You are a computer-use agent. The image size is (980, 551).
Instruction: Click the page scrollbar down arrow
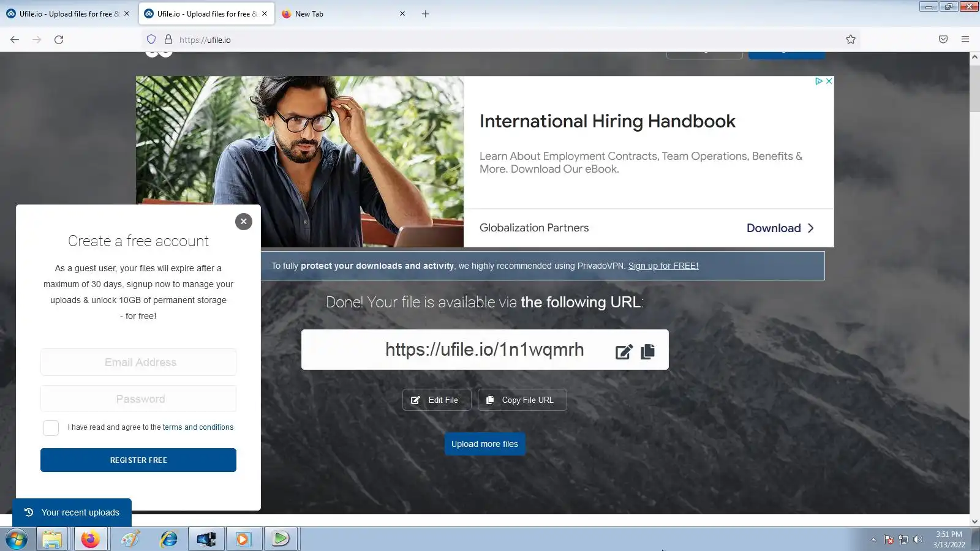(x=974, y=522)
